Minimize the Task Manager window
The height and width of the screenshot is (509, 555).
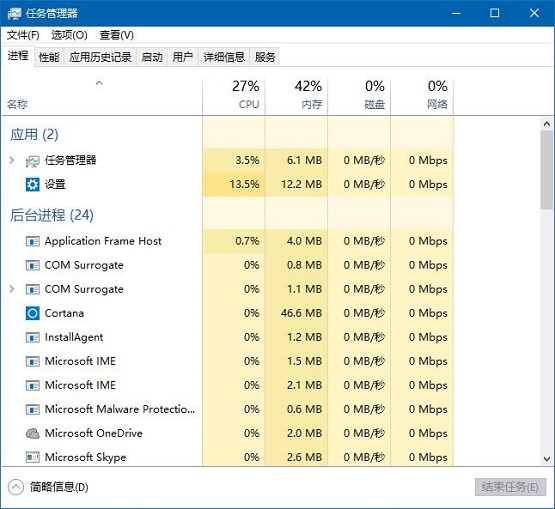[456, 13]
